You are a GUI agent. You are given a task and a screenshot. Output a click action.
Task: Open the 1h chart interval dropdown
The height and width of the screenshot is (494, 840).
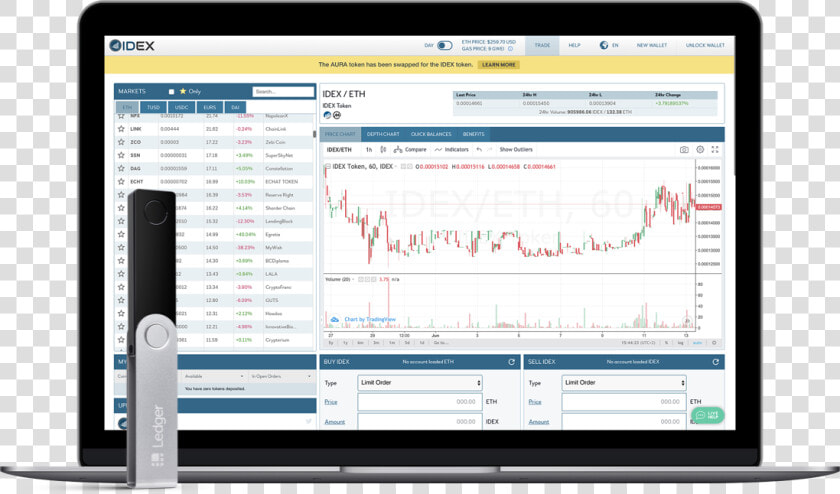point(369,149)
